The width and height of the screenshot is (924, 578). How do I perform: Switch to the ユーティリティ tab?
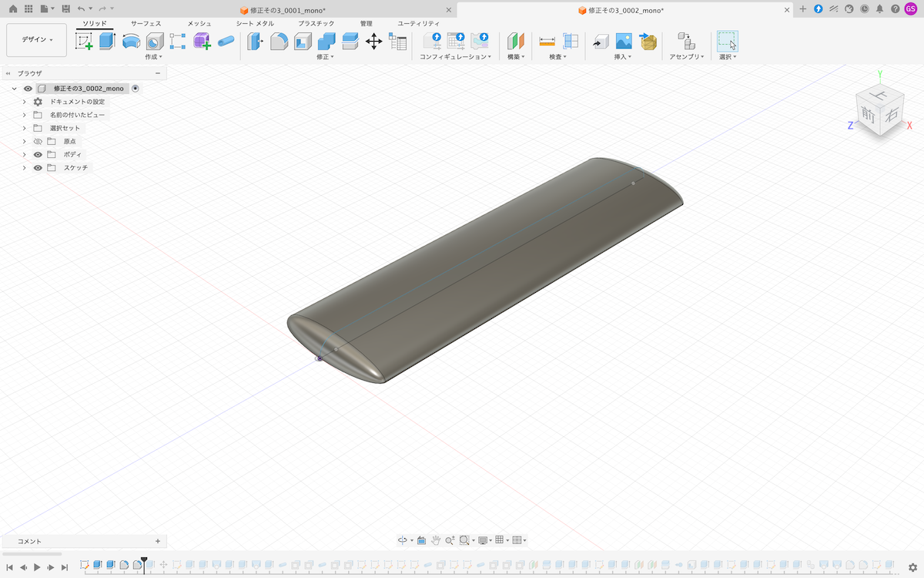click(x=419, y=24)
